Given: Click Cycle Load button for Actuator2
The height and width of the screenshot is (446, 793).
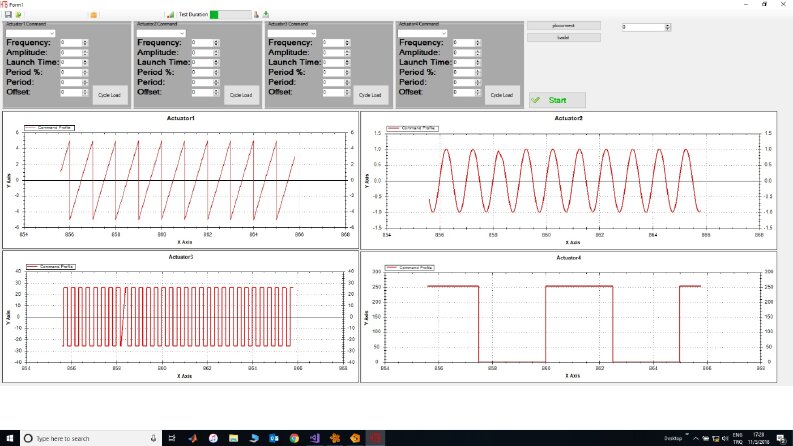Looking at the screenshot, I should click(x=241, y=95).
